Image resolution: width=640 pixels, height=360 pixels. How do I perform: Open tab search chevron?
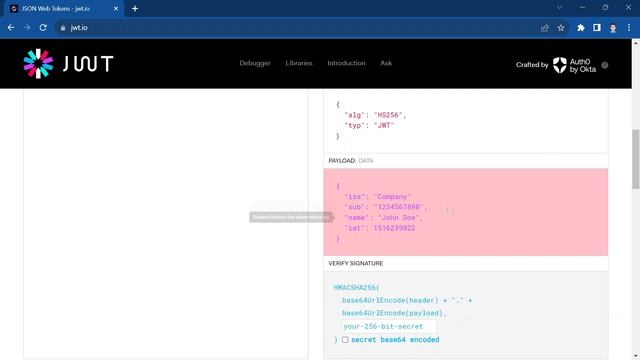tap(560, 8)
